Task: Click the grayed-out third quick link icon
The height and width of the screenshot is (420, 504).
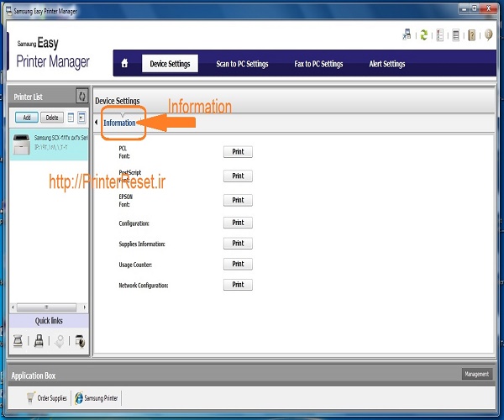Action: 60,341
